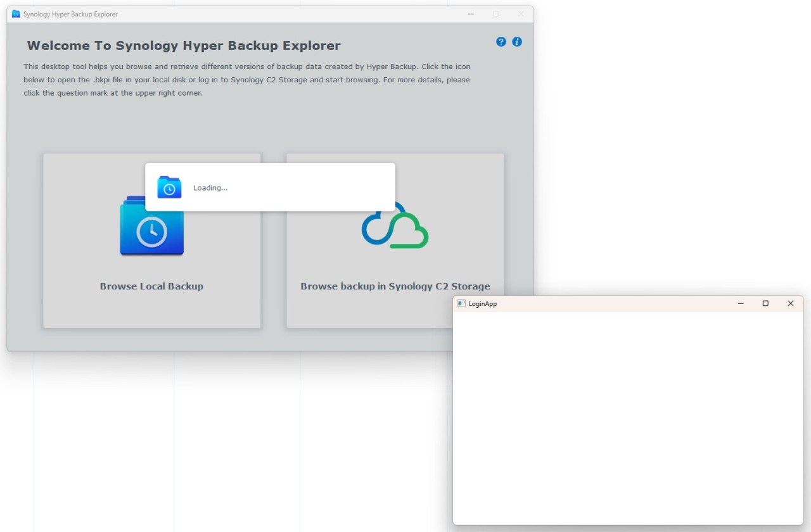Minimize the Synology Hyper Backup Explorer window
This screenshot has height=532, width=811.
[x=471, y=14]
